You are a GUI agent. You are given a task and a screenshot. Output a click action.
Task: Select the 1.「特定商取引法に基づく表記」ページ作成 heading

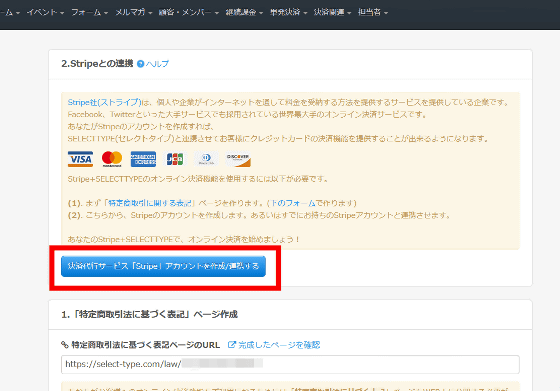coord(149,315)
